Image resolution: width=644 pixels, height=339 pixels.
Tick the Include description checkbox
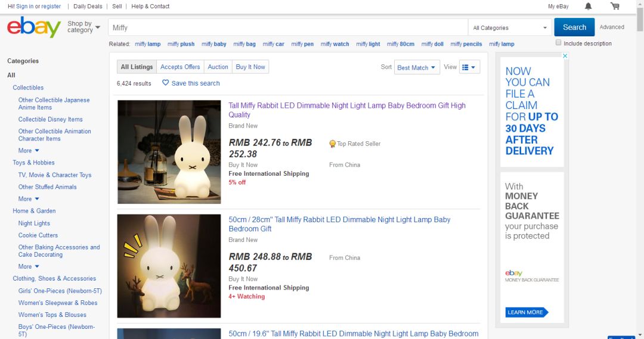point(558,43)
